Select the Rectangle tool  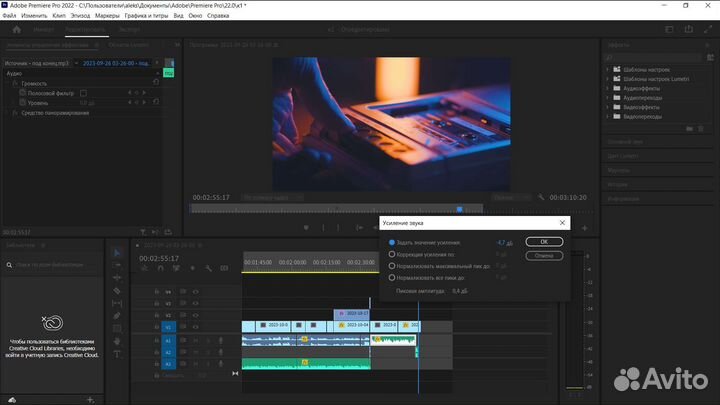click(x=117, y=328)
